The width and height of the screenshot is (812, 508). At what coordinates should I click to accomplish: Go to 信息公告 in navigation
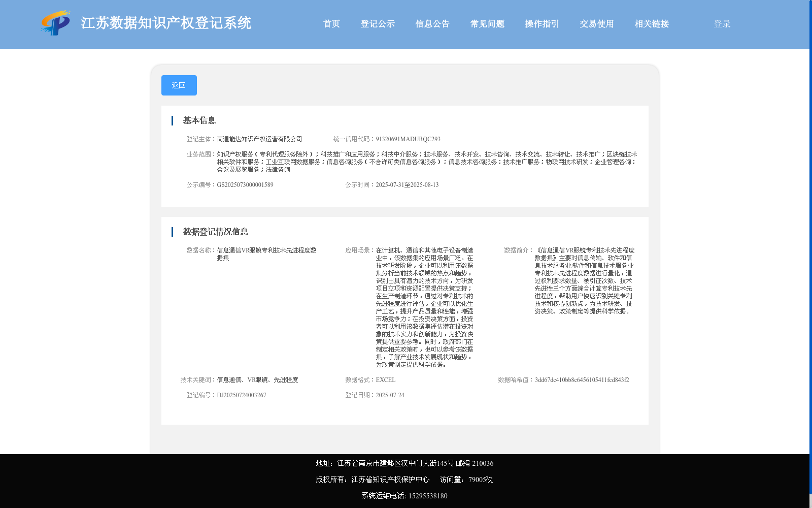(432, 24)
